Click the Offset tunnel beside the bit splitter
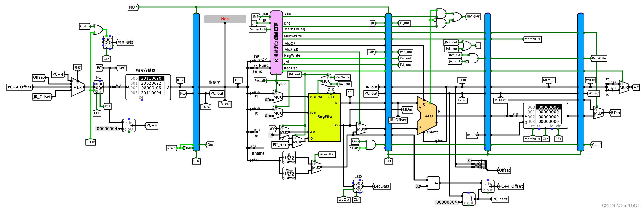 click(504, 170)
